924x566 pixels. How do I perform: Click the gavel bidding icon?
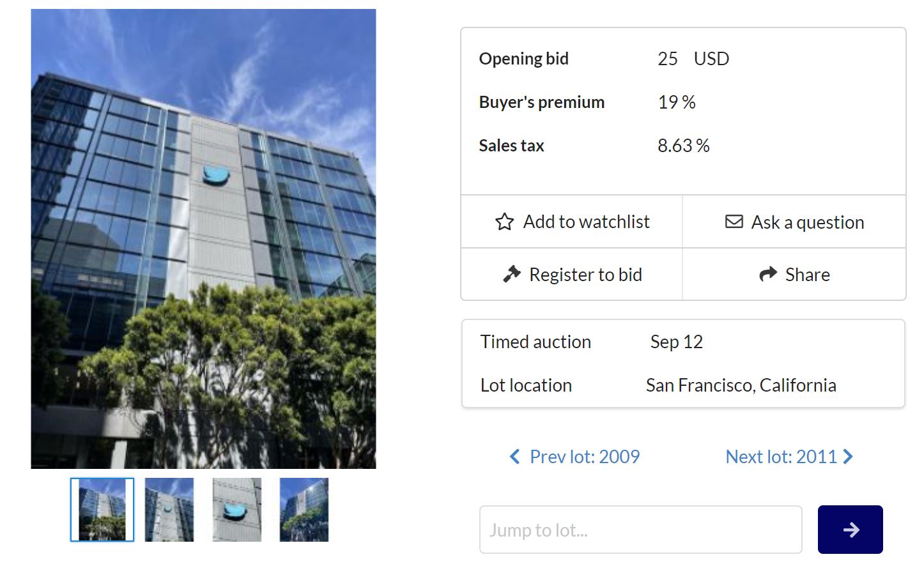(512, 274)
